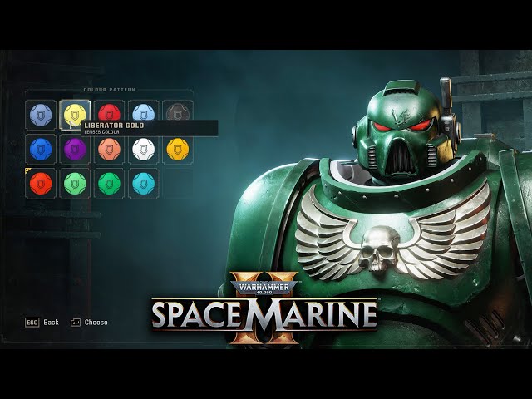Image resolution: width=532 pixels, height=399 pixels.
Task: Pick the red-orange swatch with gold corner tag
Action: click(x=41, y=184)
